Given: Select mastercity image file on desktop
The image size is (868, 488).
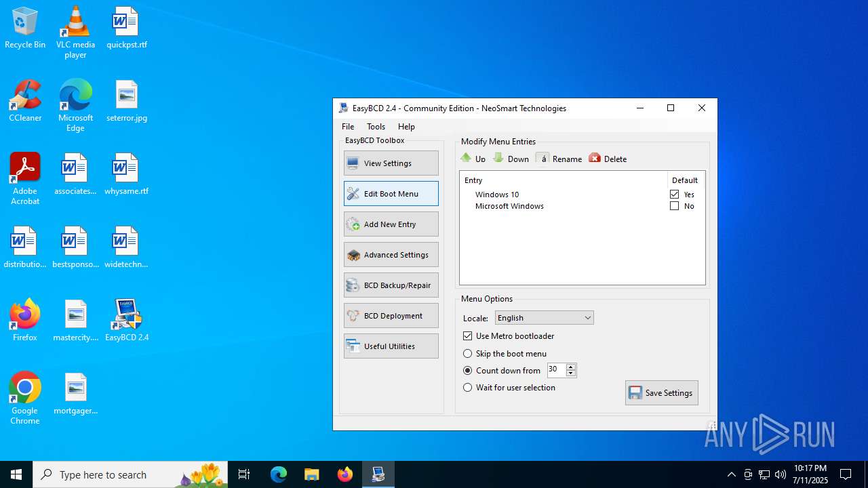Looking at the screenshot, I should pos(75,321).
